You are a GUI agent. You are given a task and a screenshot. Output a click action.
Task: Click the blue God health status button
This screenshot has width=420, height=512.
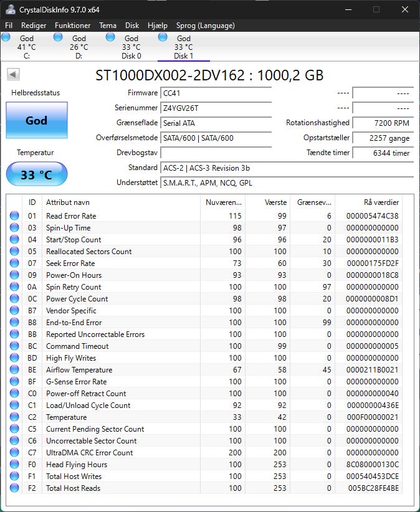36,120
